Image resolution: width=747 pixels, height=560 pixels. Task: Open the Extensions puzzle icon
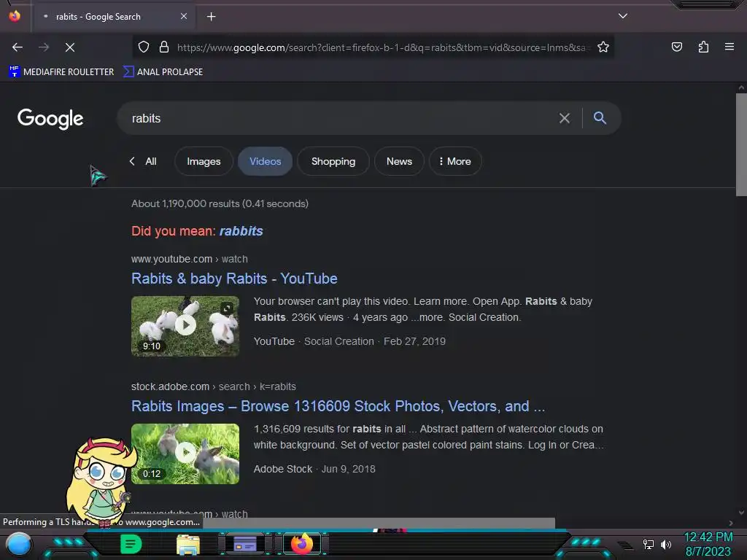pos(703,47)
